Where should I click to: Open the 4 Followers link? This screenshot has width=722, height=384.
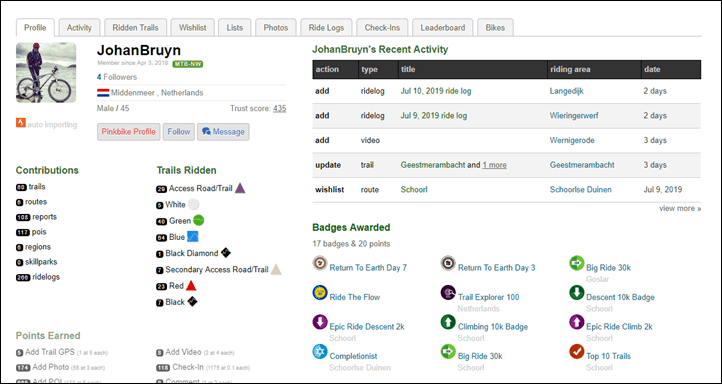tap(117, 77)
